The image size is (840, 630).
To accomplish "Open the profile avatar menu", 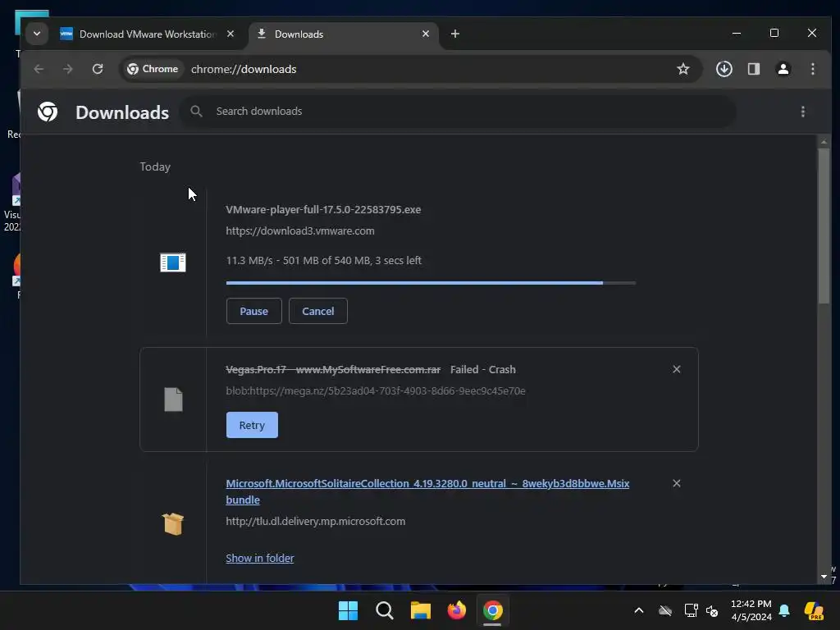I will tap(783, 69).
